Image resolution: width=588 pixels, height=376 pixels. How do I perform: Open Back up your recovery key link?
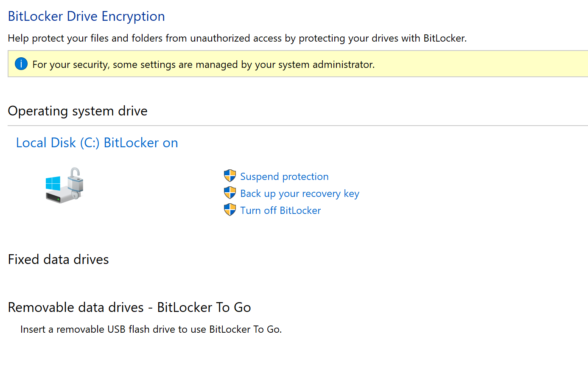(300, 194)
